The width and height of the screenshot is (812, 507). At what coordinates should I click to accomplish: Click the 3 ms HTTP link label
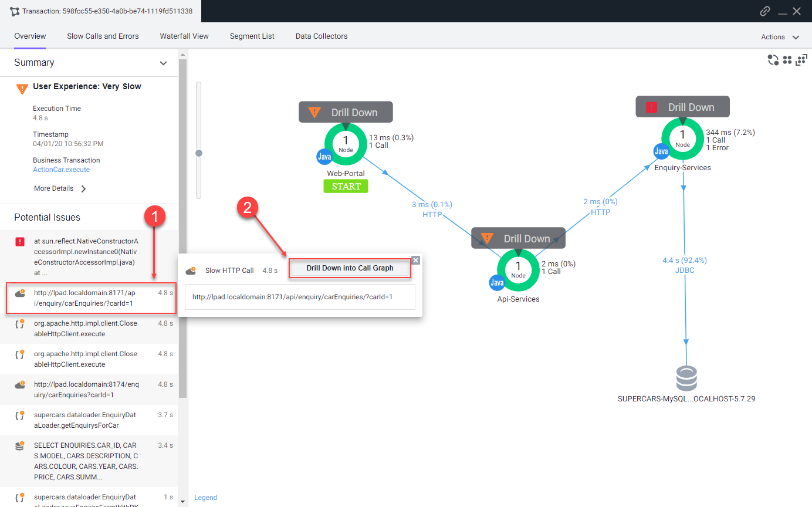pyautogui.click(x=432, y=209)
